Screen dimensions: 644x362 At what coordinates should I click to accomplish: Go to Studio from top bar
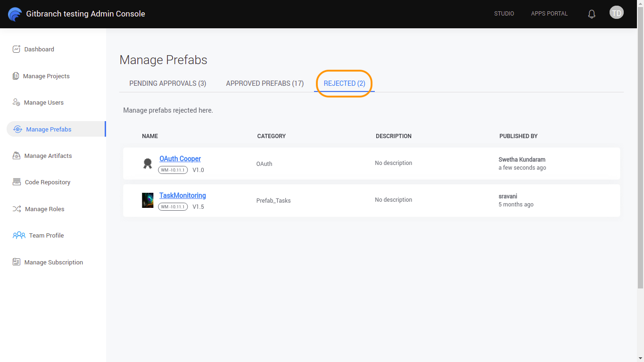coord(504,14)
